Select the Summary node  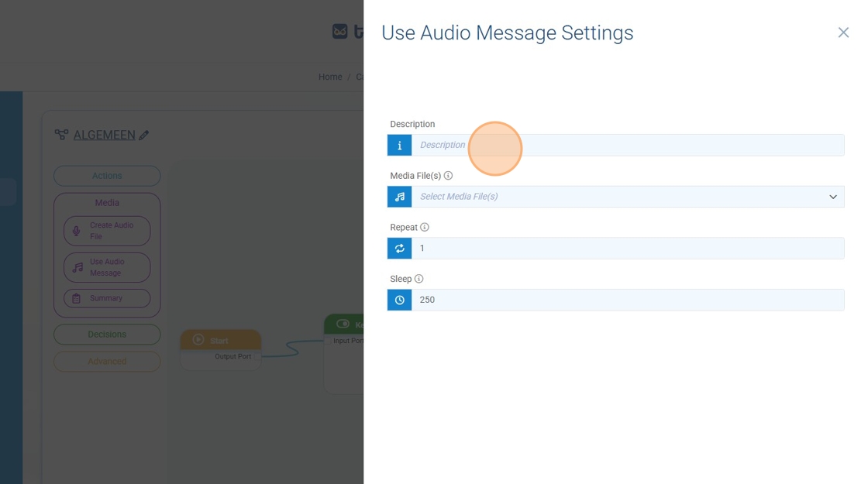pyautogui.click(x=107, y=298)
